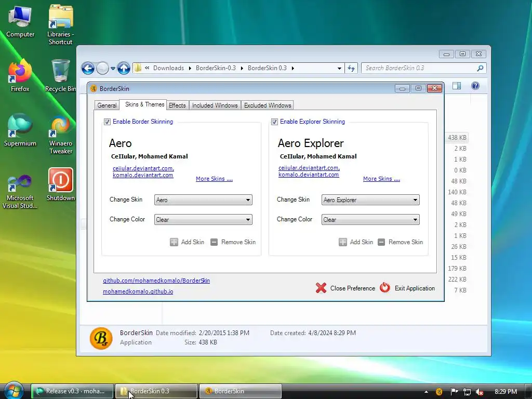Launch Supermium from the desktop
The width and height of the screenshot is (532, 399).
pyautogui.click(x=20, y=130)
